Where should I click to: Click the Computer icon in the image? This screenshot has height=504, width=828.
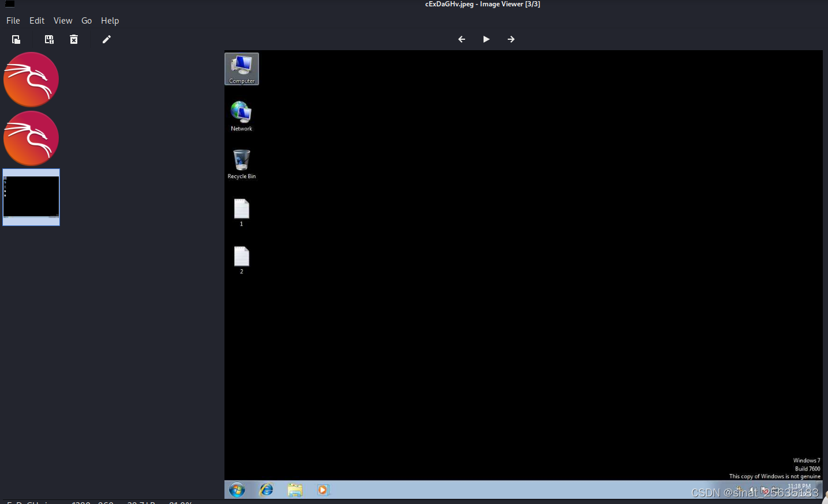[x=242, y=69]
